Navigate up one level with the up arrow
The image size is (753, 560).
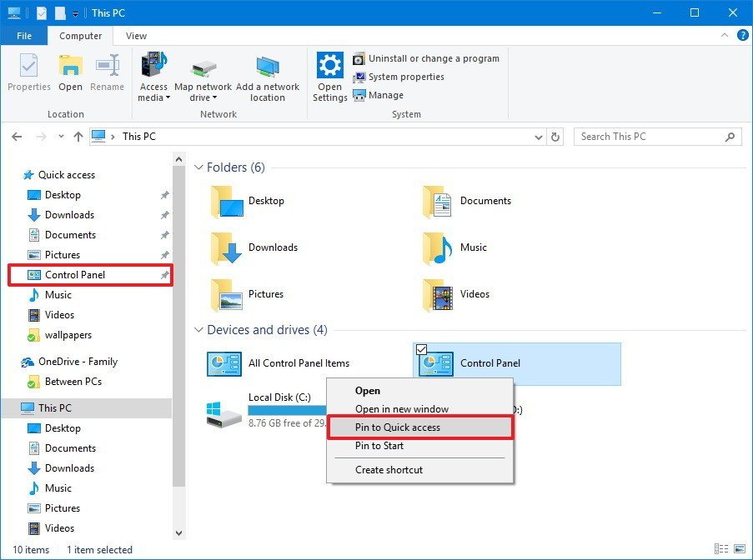(78, 136)
